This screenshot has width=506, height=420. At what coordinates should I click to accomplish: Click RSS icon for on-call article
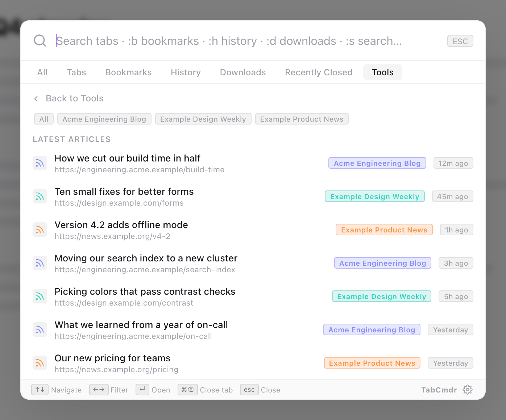[x=40, y=330]
